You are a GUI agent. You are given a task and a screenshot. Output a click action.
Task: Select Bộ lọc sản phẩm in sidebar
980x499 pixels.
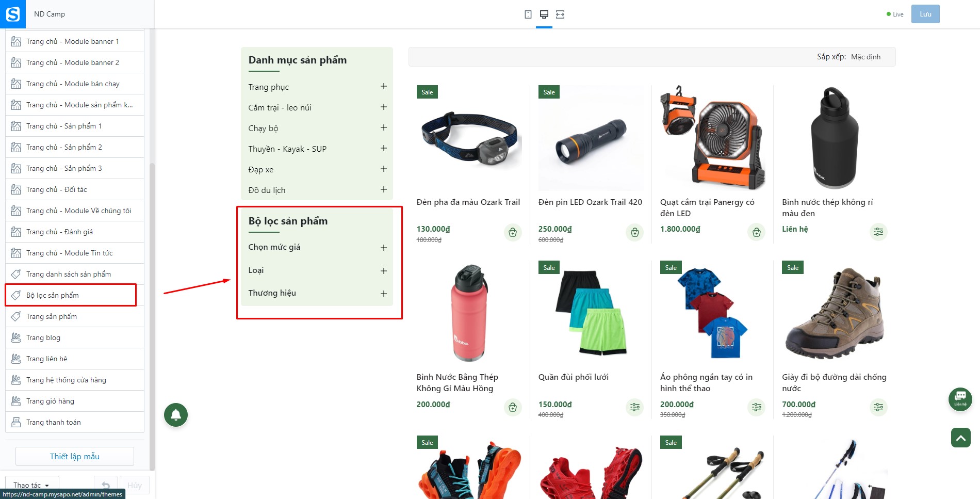(75, 295)
